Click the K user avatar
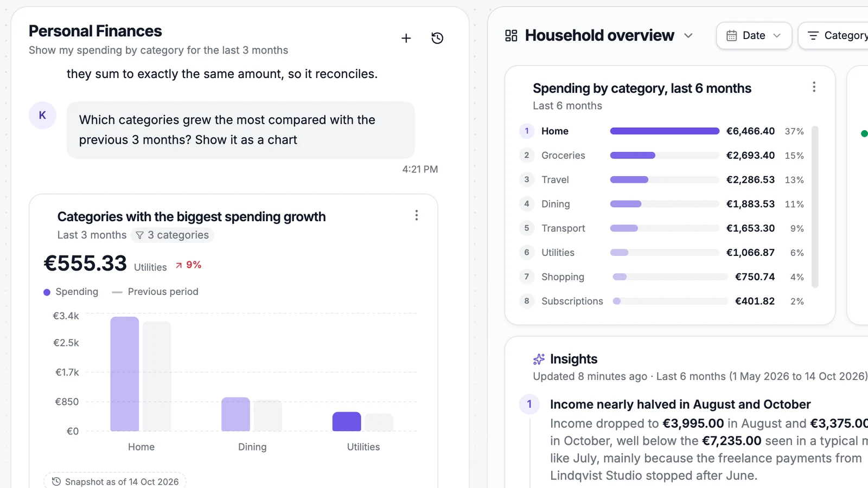 [x=42, y=115]
